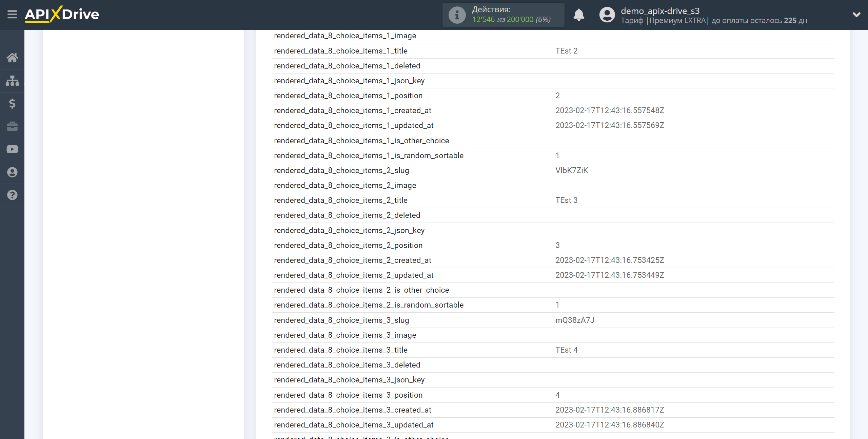Go to Home in sidebar
The image size is (868, 439).
tap(12, 58)
